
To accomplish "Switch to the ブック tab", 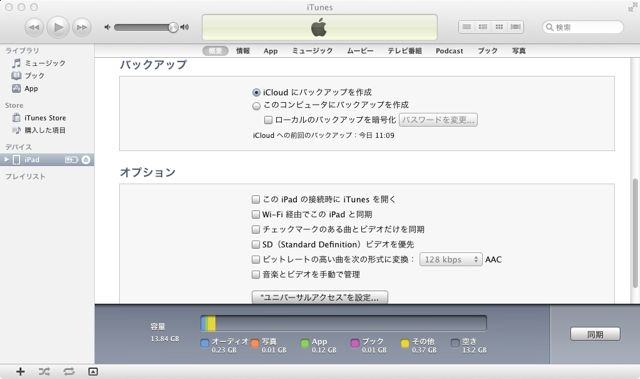I will point(488,51).
